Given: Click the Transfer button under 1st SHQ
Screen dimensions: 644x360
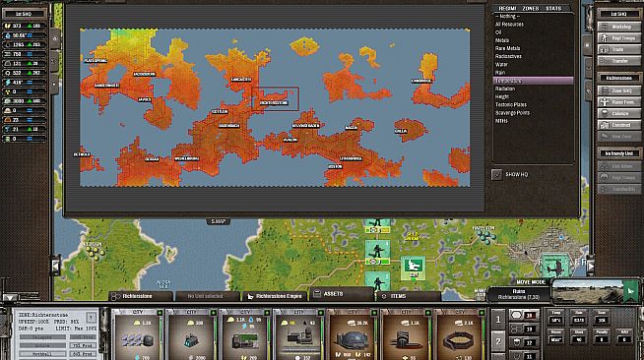Looking at the screenshot, I should [619, 61].
